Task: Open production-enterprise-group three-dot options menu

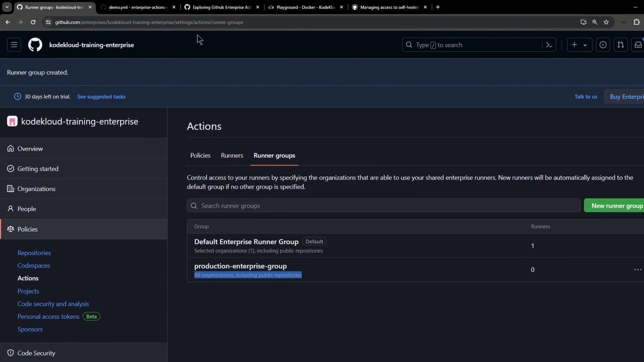Action: pos(637,270)
